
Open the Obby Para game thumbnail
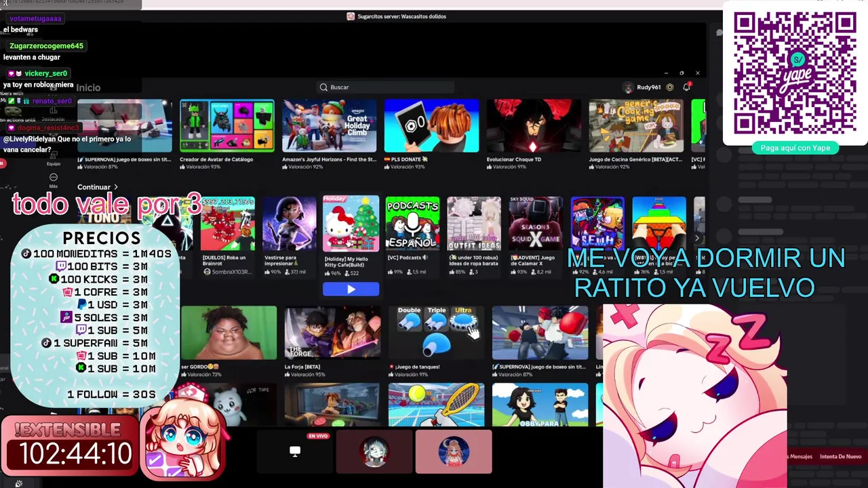(540, 405)
